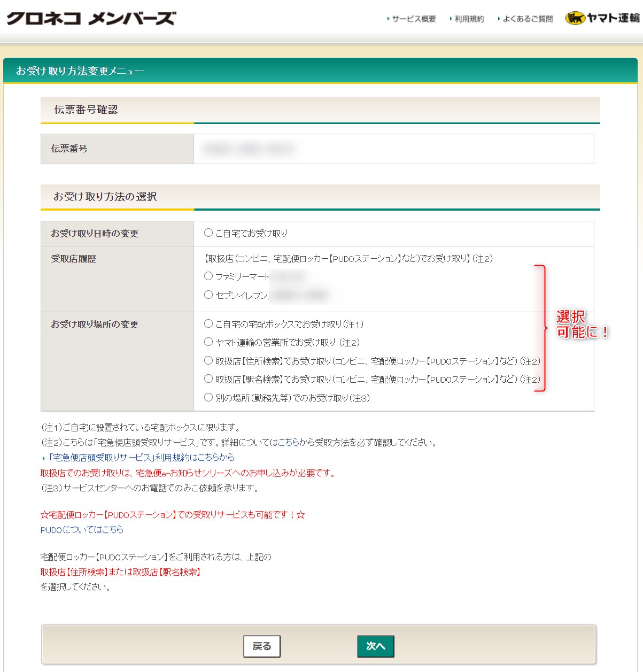Select 別の場所(勤務先等)でのお受け取り

coord(208,398)
